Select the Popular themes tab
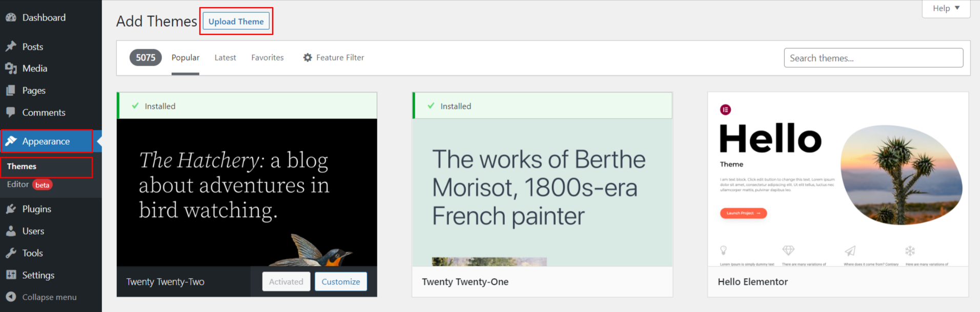Viewport: 980px width, 312px height. click(185, 57)
